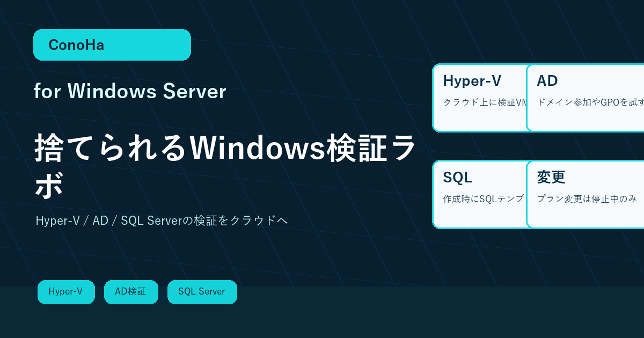Select the AD検証 tag pill

[x=131, y=292]
